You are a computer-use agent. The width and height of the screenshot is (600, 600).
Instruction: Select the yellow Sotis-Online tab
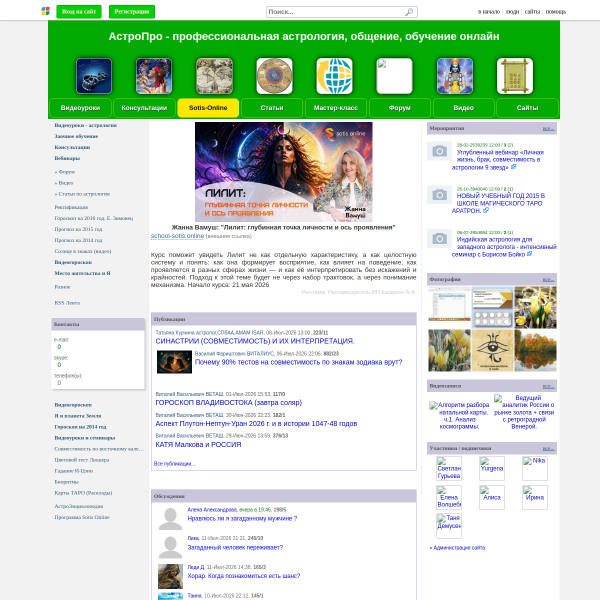pyautogui.click(x=208, y=108)
